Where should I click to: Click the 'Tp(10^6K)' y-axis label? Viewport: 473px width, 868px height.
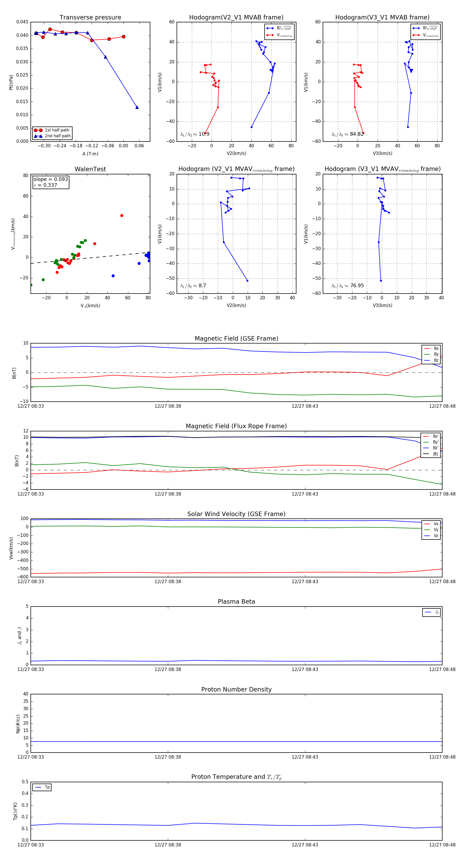pyautogui.click(x=16, y=811)
